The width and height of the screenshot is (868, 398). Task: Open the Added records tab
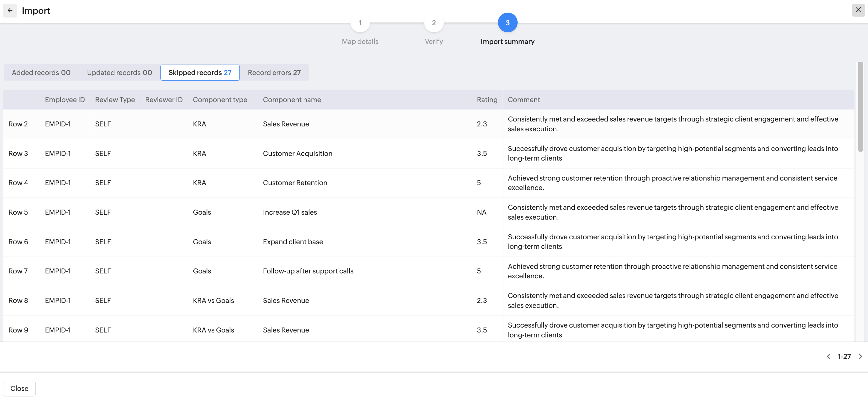tap(41, 73)
